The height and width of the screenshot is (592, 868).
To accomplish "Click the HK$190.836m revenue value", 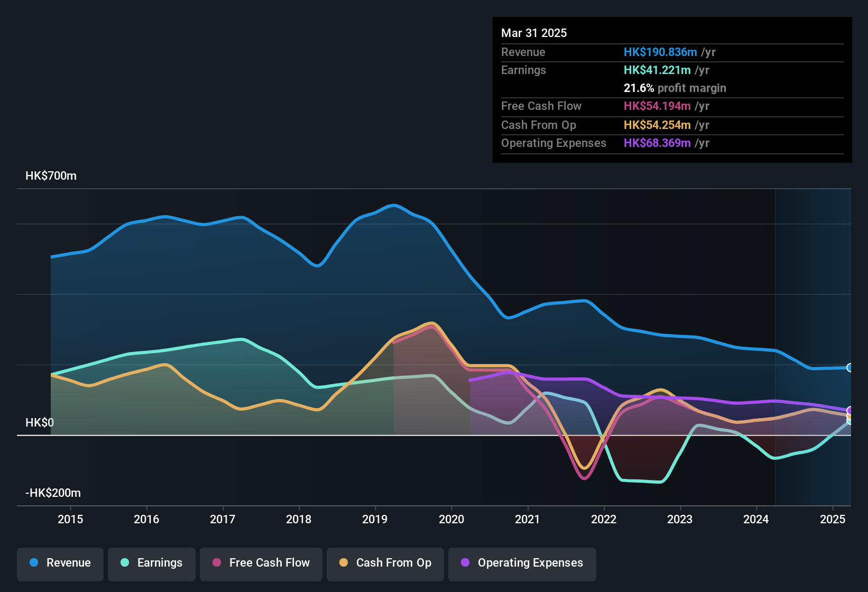I will point(660,52).
